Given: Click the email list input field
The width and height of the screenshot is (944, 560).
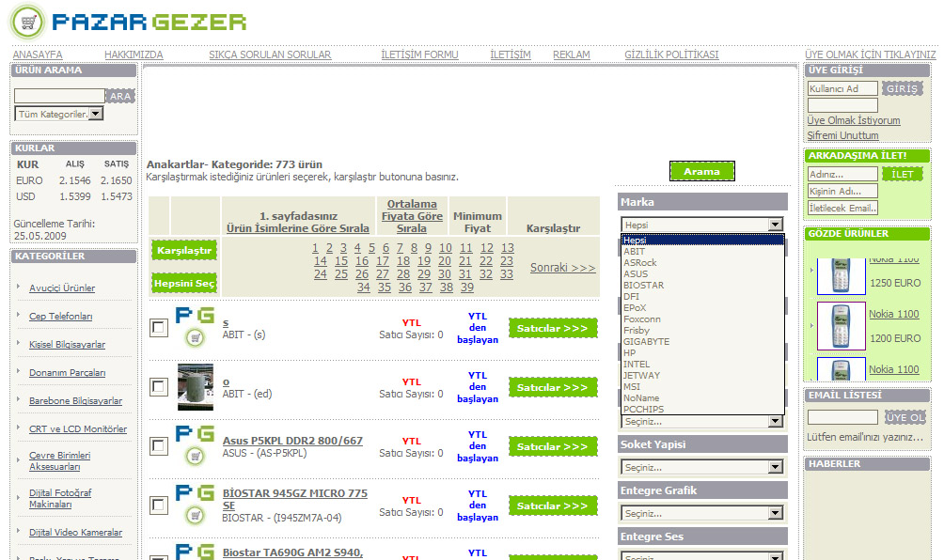Looking at the screenshot, I should pyautogui.click(x=842, y=417).
